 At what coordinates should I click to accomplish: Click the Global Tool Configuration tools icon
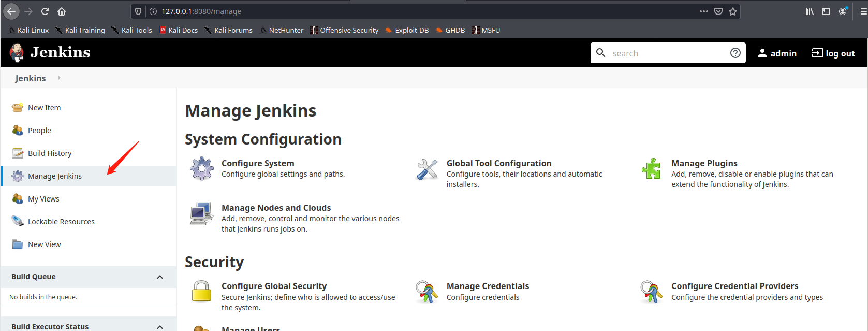pos(427,169)
